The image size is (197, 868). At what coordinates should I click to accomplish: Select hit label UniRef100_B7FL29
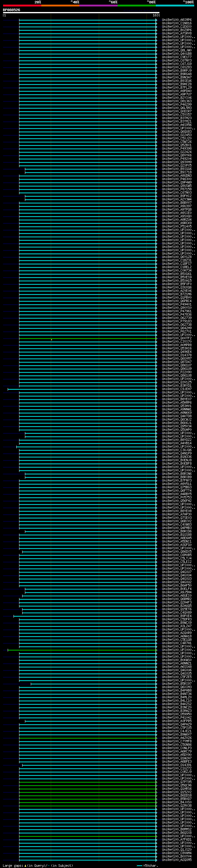click(177, 88)
